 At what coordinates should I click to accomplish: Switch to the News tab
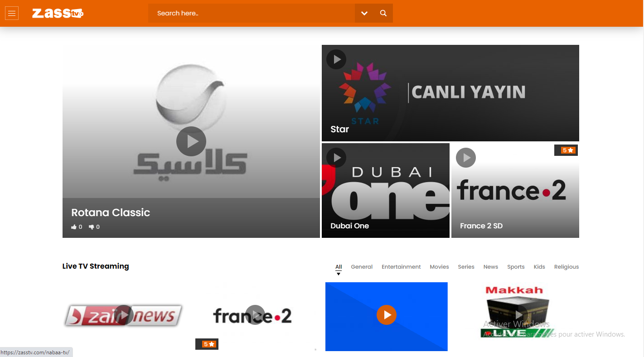491,267
